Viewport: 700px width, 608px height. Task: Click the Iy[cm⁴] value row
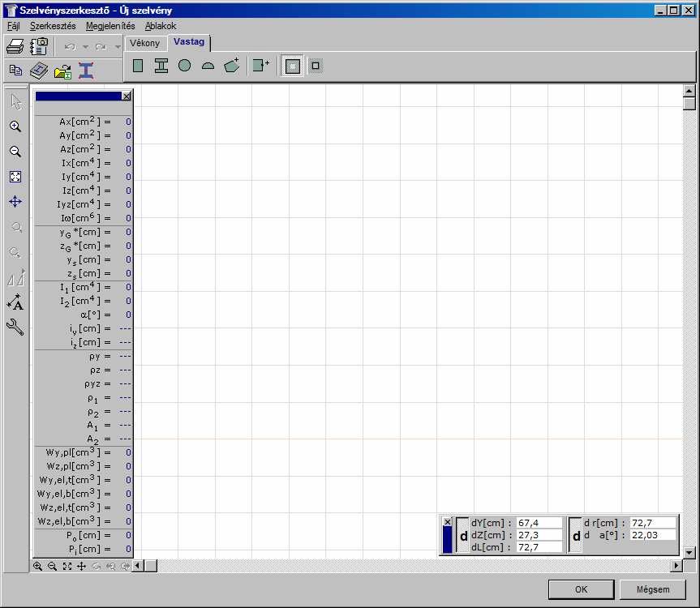tap(84, 177)
